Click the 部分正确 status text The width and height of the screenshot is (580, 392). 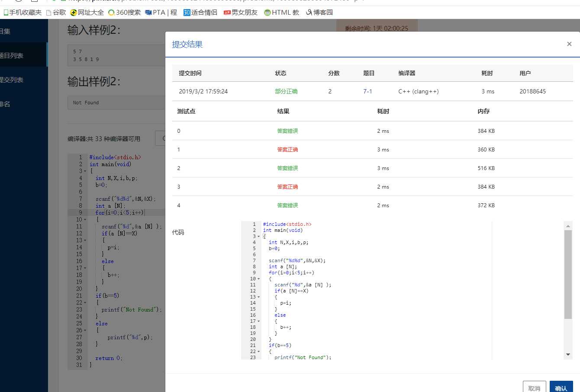coord(286,91)
